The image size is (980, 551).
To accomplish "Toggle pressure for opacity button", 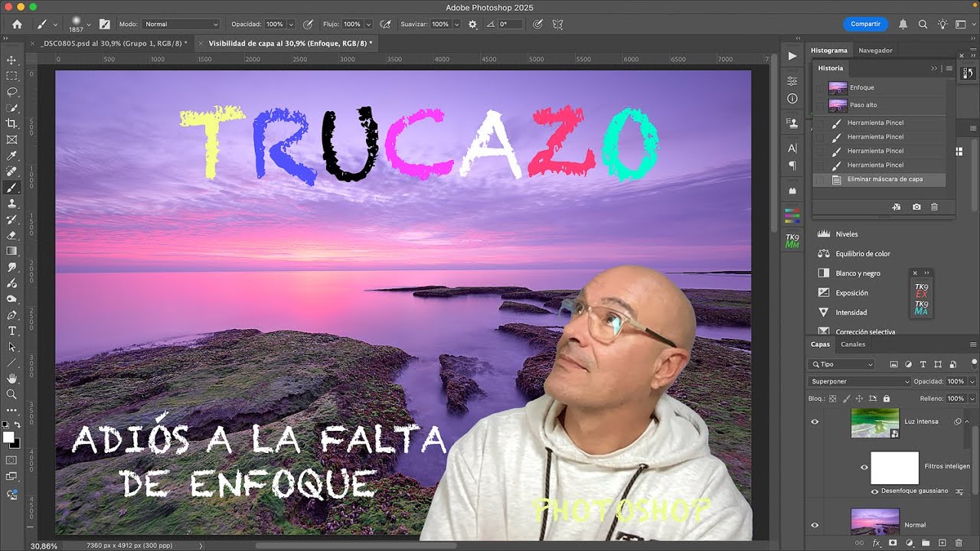I will (x=308, y=24).
